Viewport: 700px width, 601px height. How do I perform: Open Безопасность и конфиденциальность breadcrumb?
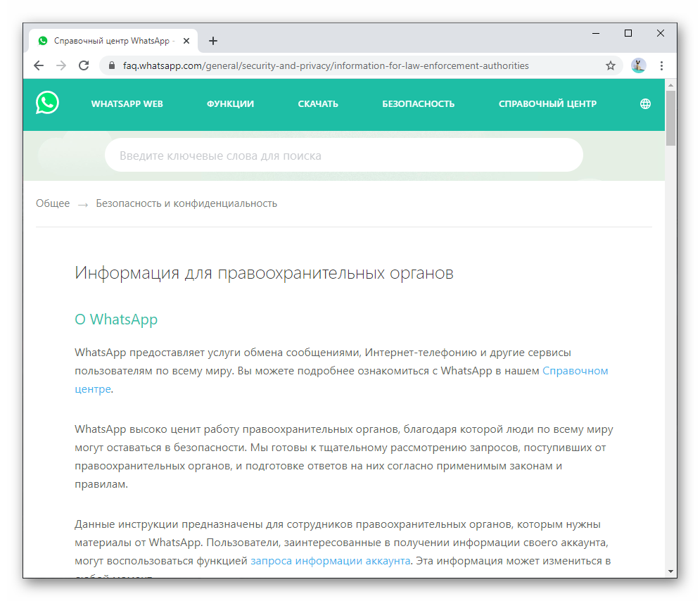[x=186, y=203]
